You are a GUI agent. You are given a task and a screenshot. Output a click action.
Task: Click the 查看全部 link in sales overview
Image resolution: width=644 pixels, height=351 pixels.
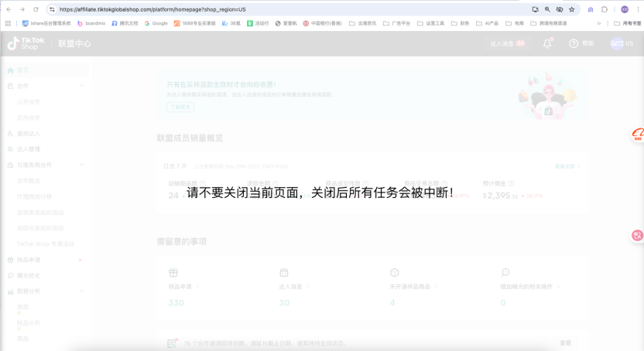point(567,165)
